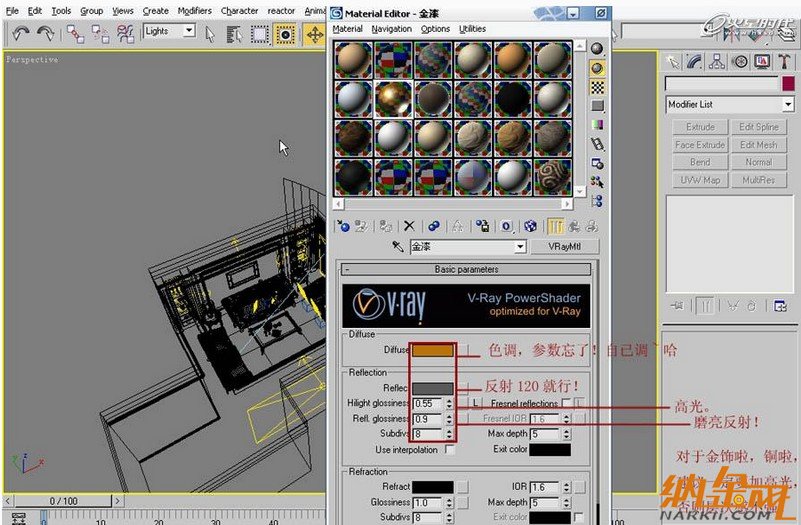Open the File menu
This screenshot has height=525, width=801.
[x=12, y=11]
